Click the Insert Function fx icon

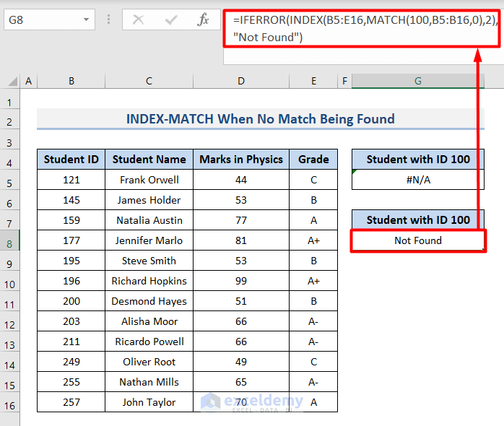tap(204, 19)
